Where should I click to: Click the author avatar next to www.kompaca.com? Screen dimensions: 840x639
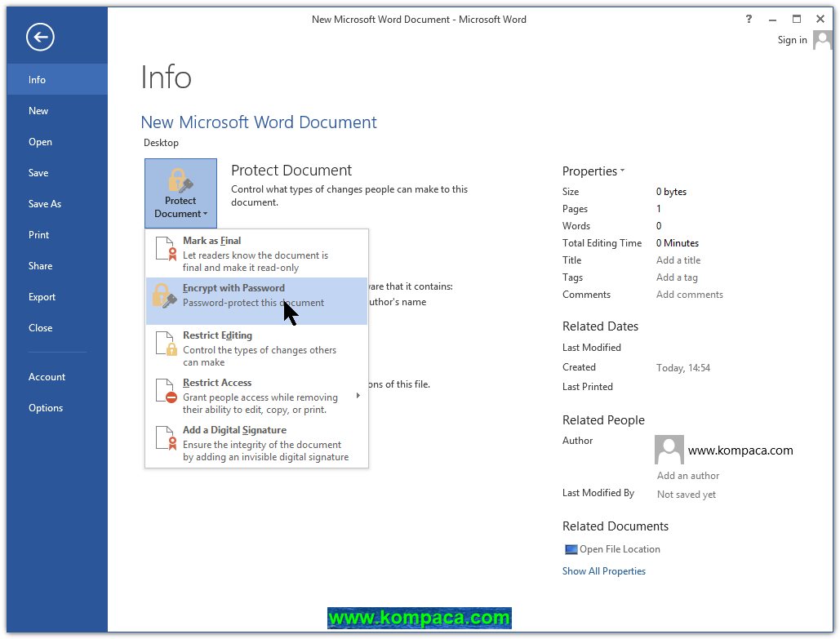[669, 450]
